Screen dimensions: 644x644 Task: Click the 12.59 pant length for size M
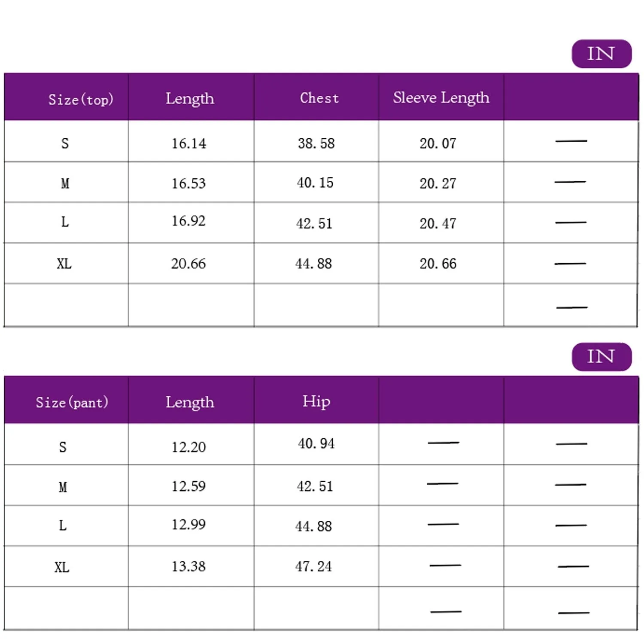click(x=188, y=486)
